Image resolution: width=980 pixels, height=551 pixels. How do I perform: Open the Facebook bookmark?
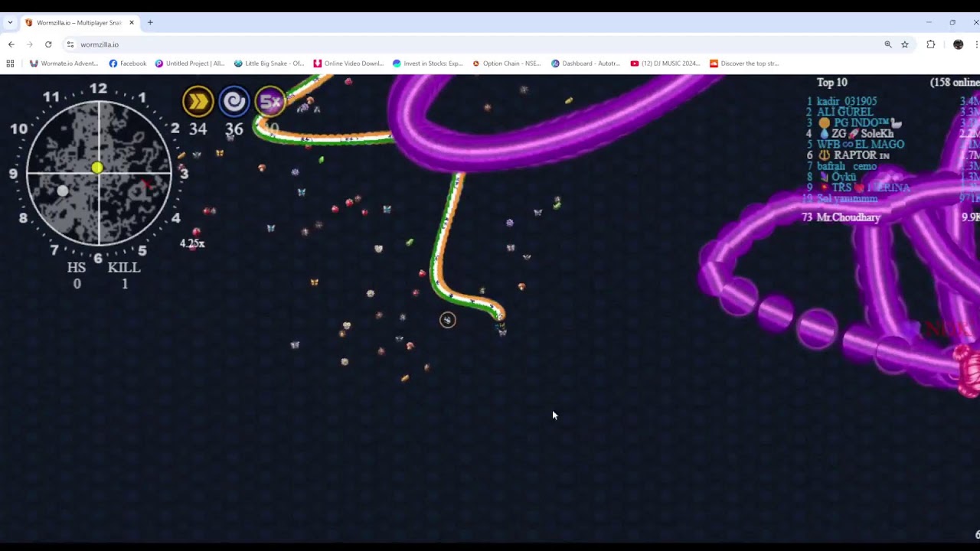[128, 64]
